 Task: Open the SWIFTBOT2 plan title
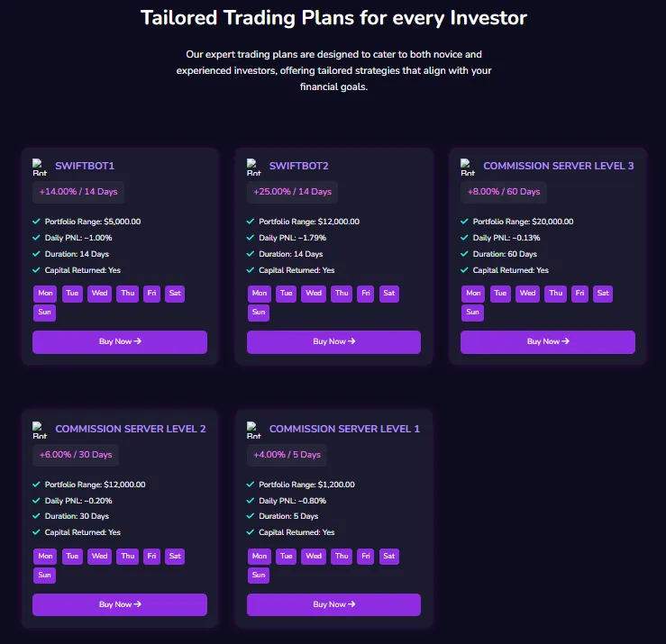[x=298, y=166]
